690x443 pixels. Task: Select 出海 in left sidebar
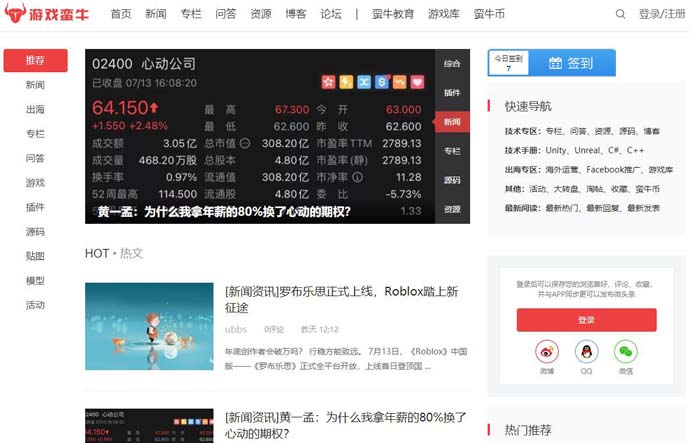coord(35,109)
